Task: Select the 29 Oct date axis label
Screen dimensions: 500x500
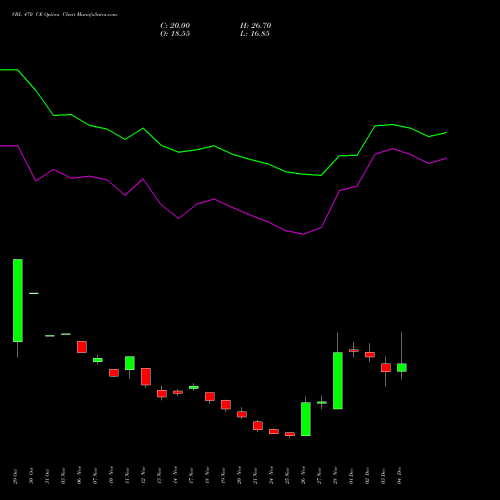Action: 15,476
